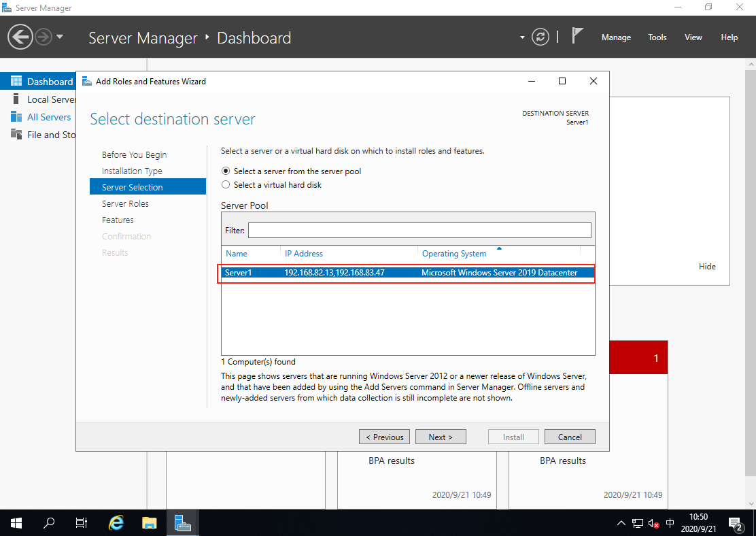Image resolution: width=756 pixels, height=536 pixels.
Task: Click IP address 192.168.82.13,192.168.83.47 cell
Action: 334,273
